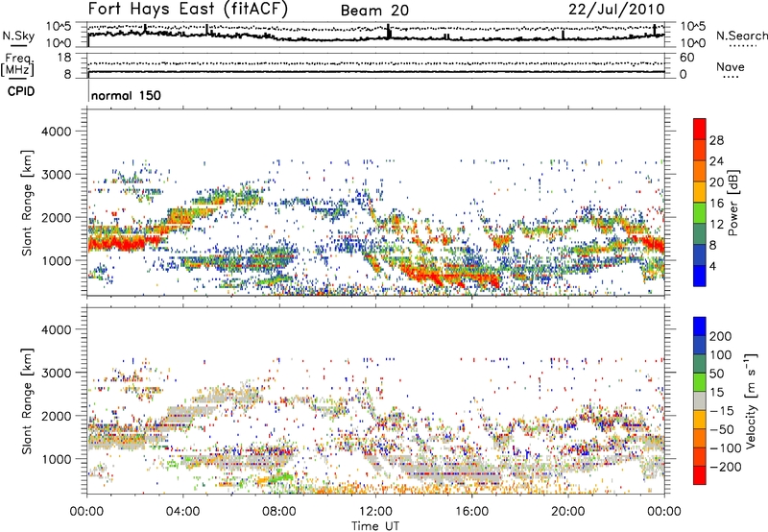Click the date '22/Jul/2010'
768x532 pixels.
[616, 10]
